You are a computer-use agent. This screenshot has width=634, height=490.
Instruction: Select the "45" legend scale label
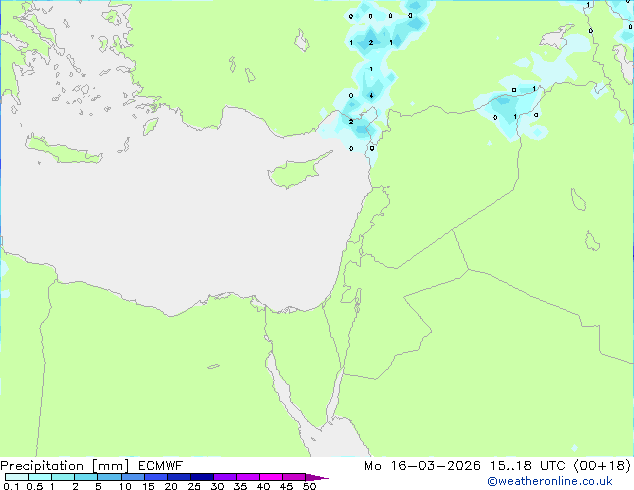point(286,486)
